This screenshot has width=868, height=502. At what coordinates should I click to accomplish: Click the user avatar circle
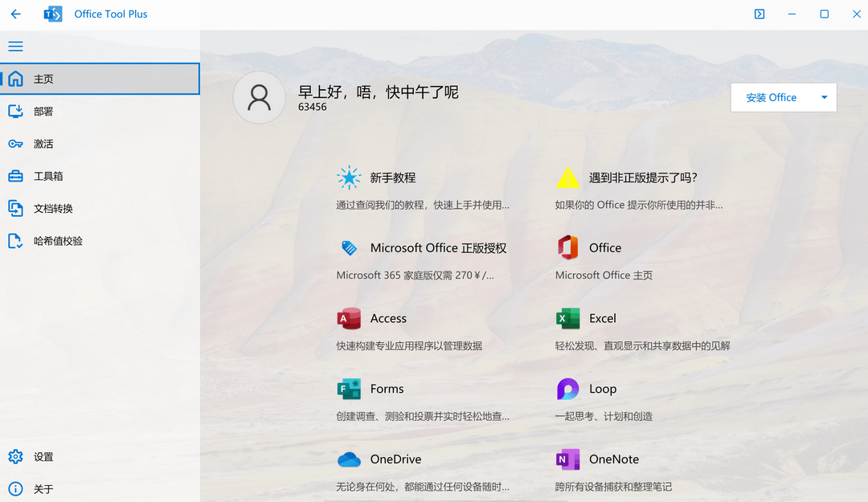pyautogui.click(x=259, y=97)
